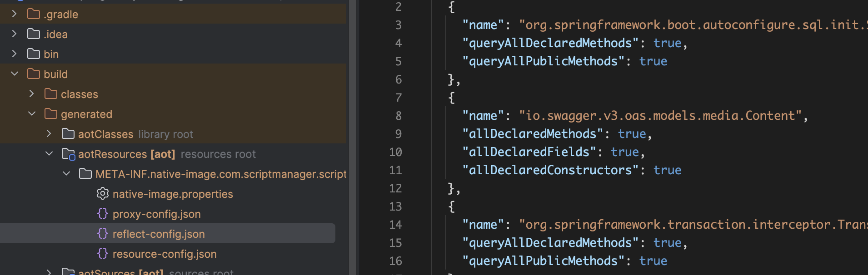The width and height of the screenshot is (868, 275).
Task: Click the resource-config.json braces icon
Action: [103, 254]
